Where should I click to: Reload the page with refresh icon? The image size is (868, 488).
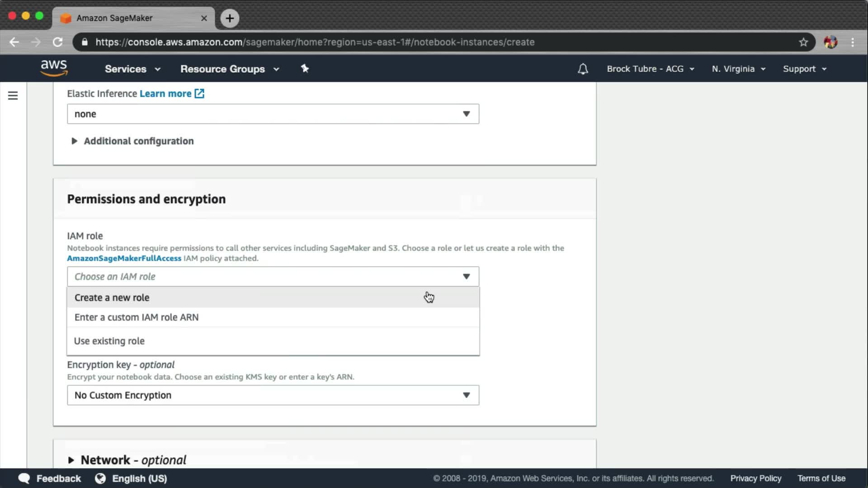point(57,42)
